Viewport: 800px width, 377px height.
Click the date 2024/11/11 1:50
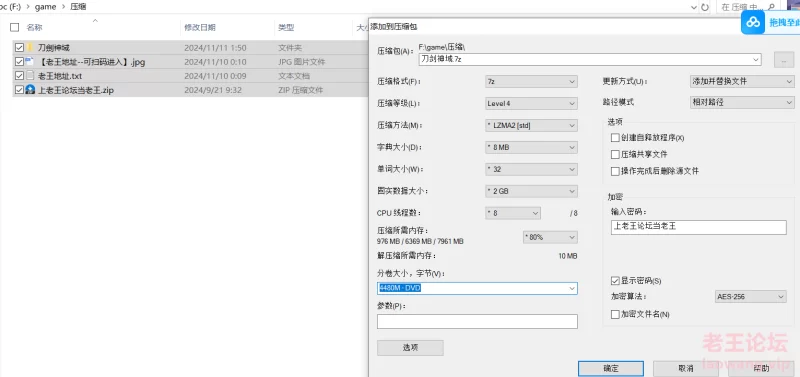point(215,48)
